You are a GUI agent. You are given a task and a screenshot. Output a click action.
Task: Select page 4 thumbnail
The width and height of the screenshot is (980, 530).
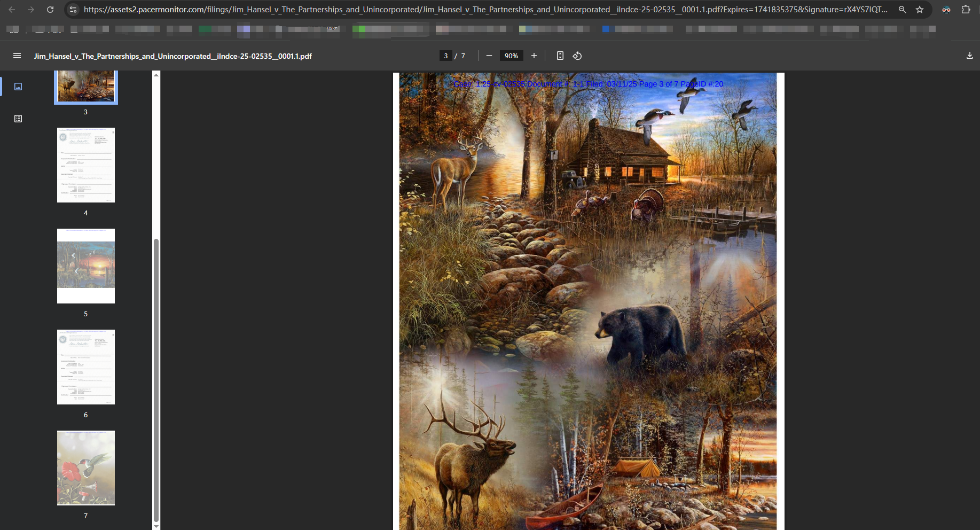[86, 165]
